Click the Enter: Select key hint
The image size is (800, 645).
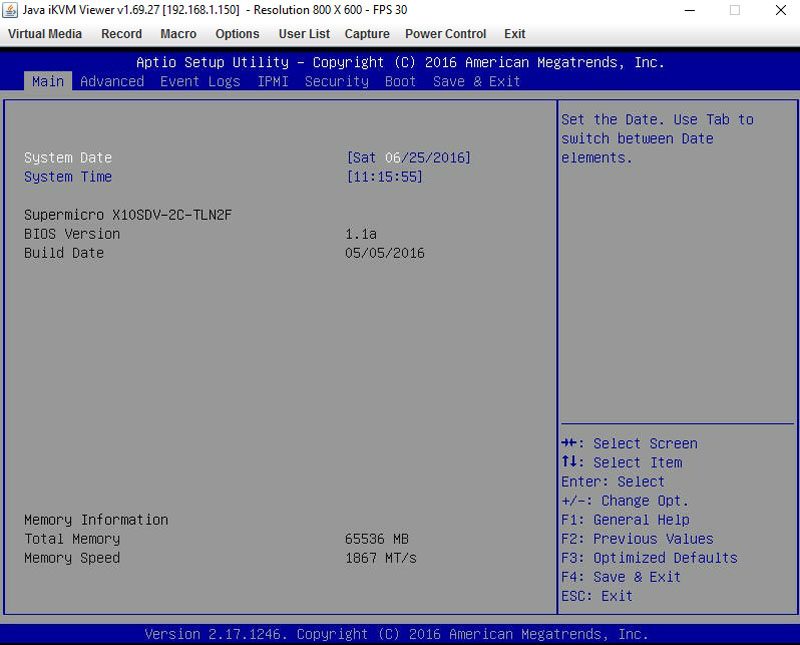613,482
